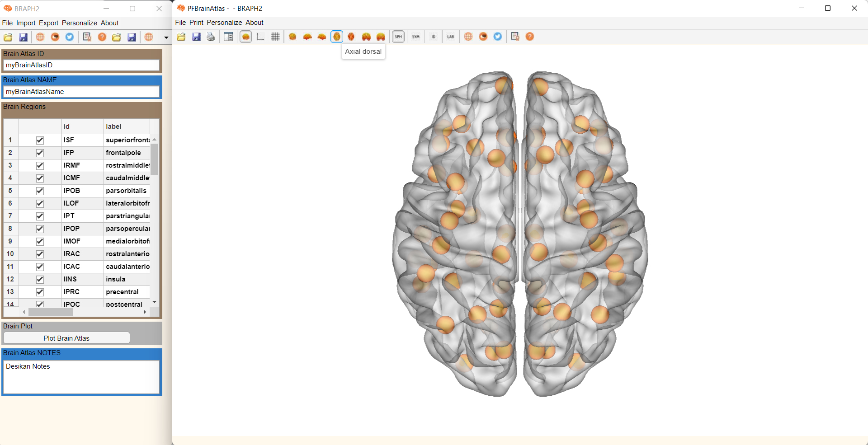This screenshot has width=868, height=445.
Task: Expand the BRAPH2 toolbar overflow arrow
Action: click(166, 37)
